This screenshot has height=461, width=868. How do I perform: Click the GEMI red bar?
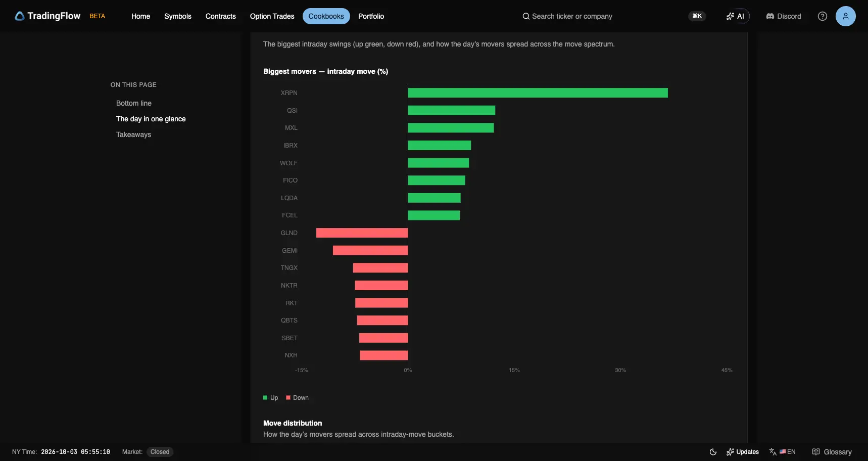click(x=370, y=250)
